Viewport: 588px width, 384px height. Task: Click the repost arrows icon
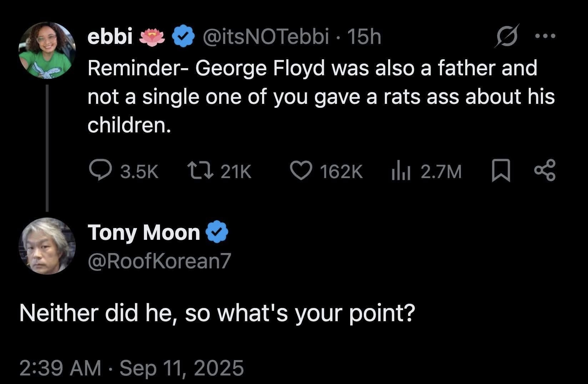click(201, 171)
